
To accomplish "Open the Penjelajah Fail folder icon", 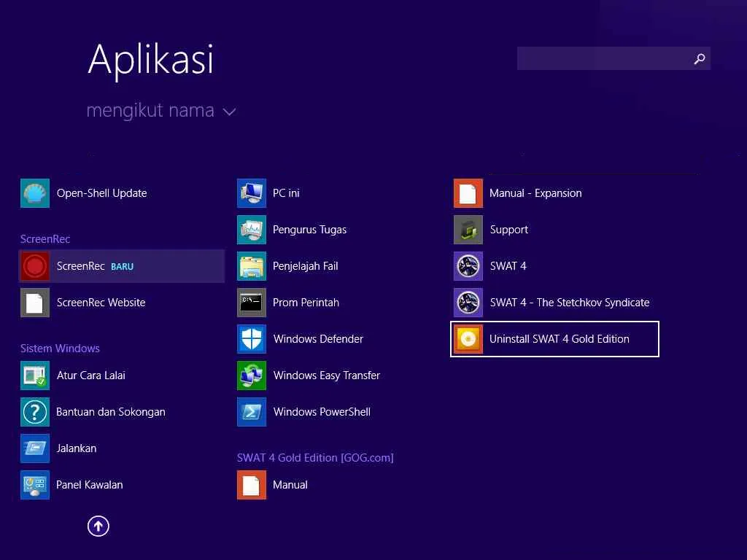I will pos(252,265).
